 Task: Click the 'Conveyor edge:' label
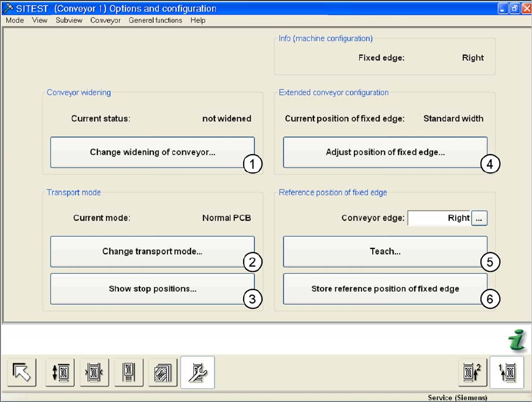(373, 218)
